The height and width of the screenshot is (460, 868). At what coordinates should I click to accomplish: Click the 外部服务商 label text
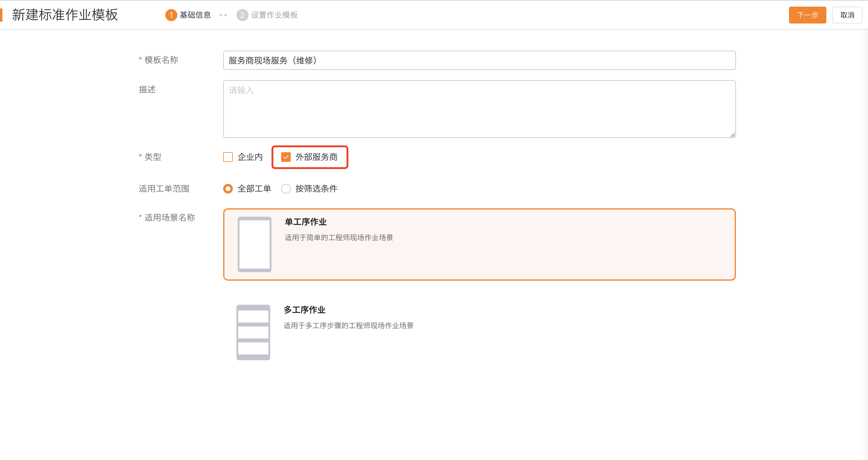(x=316, y=157)
